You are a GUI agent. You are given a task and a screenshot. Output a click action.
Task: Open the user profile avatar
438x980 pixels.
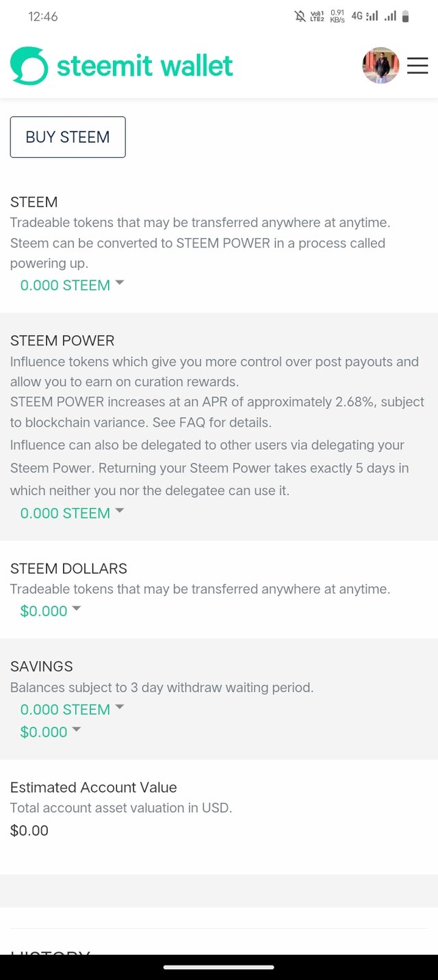tap(381, 66)
